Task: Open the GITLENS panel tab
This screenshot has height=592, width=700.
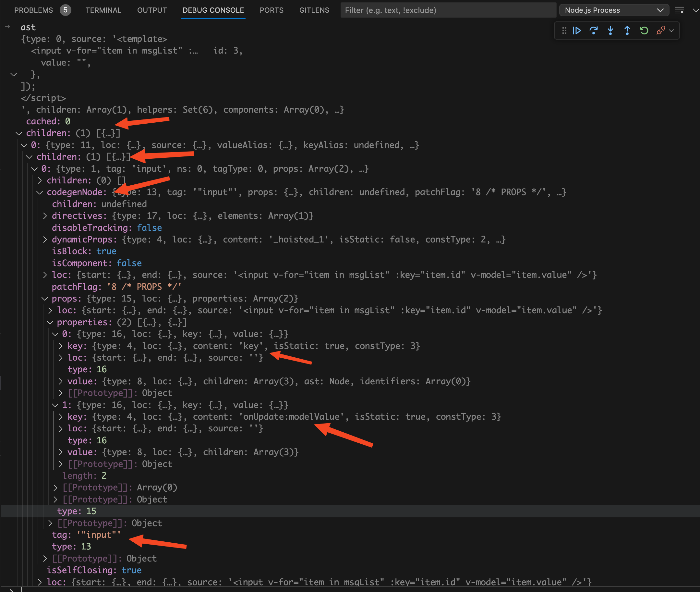Action: pyautogui.click(x=314, y=10)
